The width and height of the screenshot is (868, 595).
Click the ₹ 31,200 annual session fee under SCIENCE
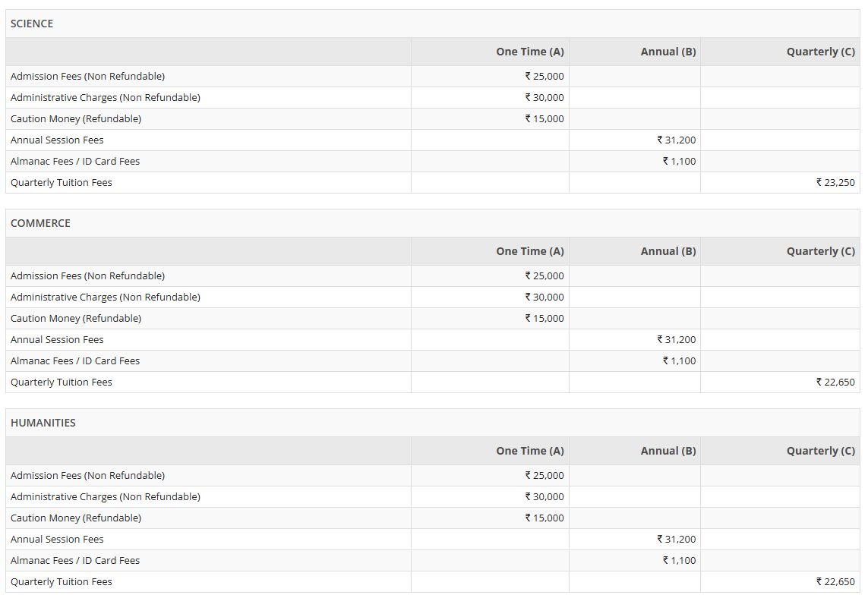click(x=676, y=140)
